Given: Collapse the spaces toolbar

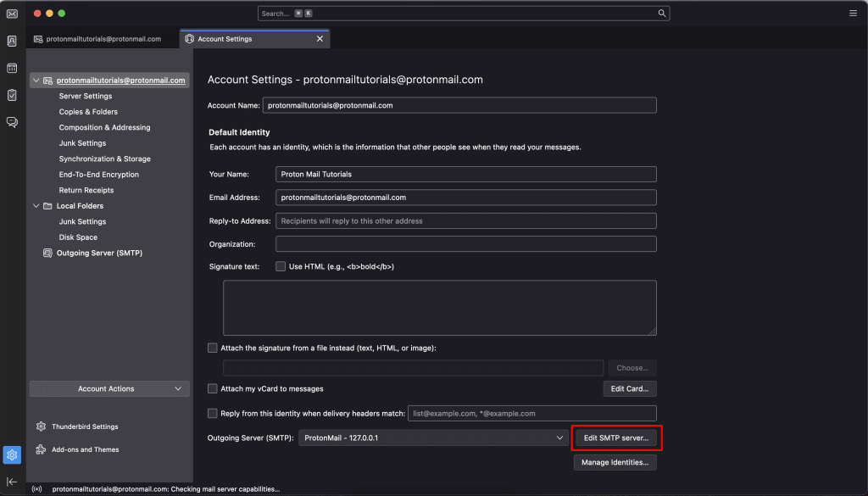Looking at the screenshot, I should [x=12, y=482].
